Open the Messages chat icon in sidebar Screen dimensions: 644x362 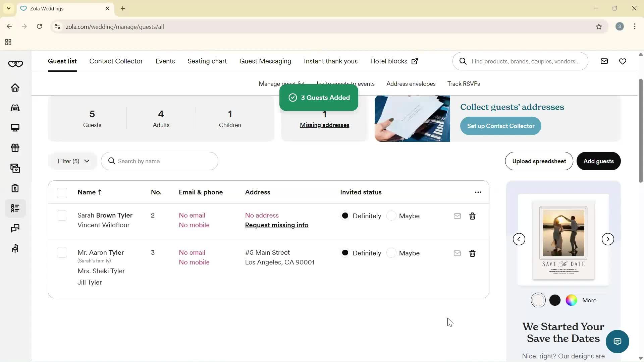[15, 228]
